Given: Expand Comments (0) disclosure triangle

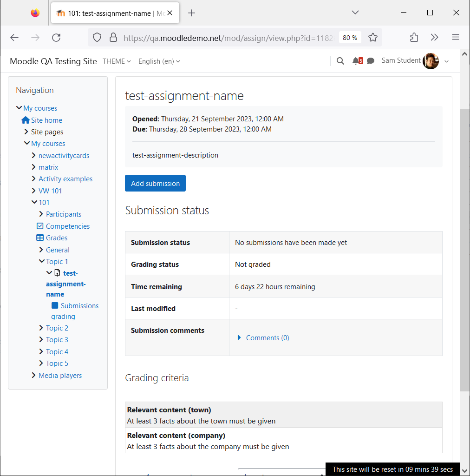Looking at the screenshot, I should pyautogui.click(x=239, y=337).
